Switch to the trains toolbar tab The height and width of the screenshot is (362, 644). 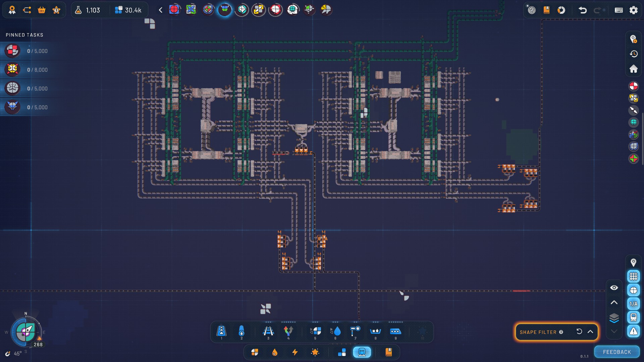click(362, 352)
